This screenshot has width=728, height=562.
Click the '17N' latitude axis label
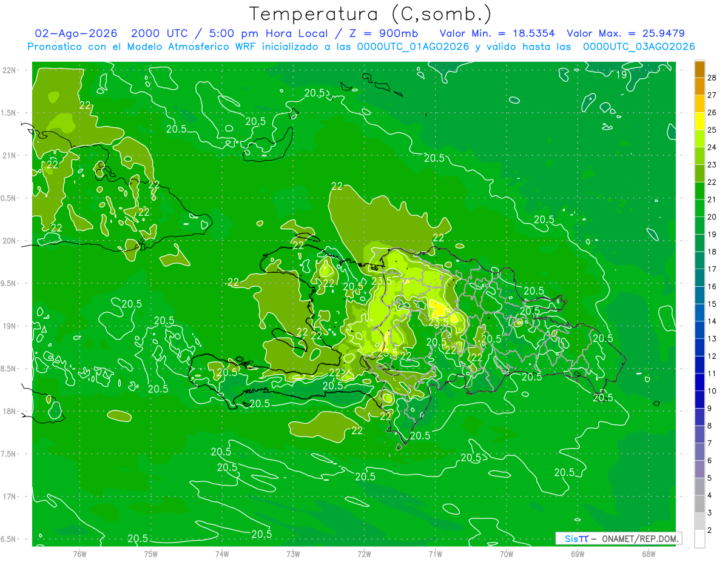[10, 497]
